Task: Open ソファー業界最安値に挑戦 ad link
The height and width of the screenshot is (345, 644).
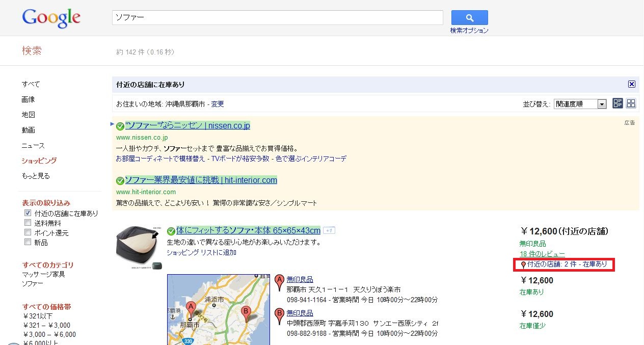Action: [x=201, y=180]
